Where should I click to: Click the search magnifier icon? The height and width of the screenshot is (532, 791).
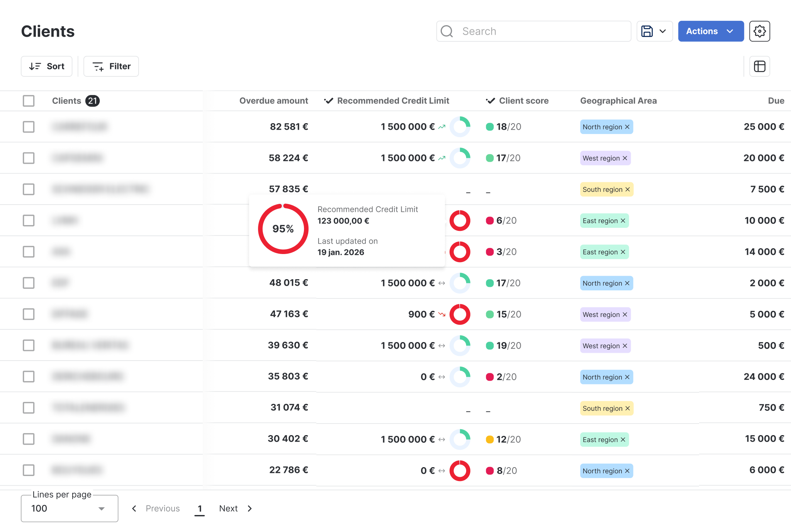(447, 31)
